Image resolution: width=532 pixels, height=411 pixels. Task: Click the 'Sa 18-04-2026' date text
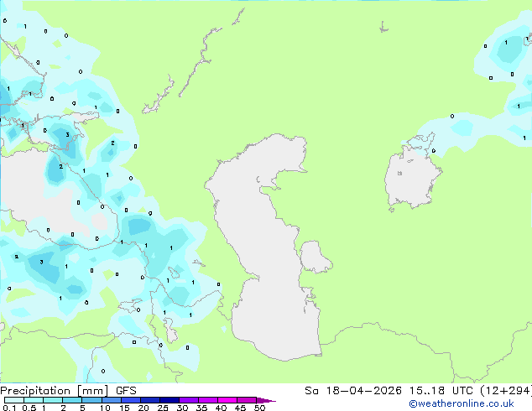(353, 391)
